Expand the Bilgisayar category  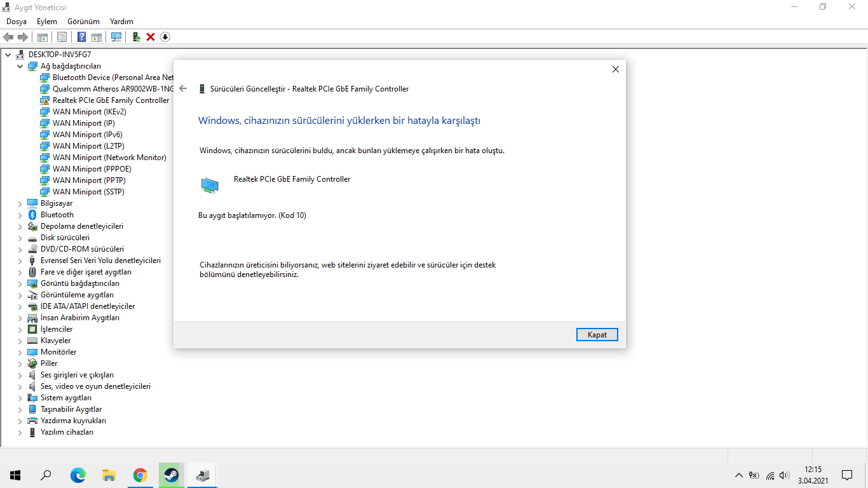20,203
